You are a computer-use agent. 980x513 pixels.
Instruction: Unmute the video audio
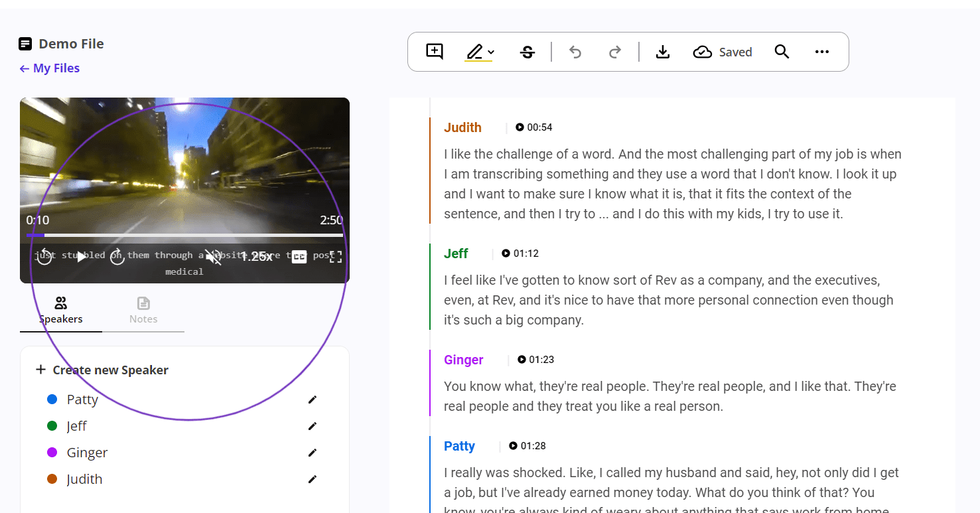click(212, 256)
